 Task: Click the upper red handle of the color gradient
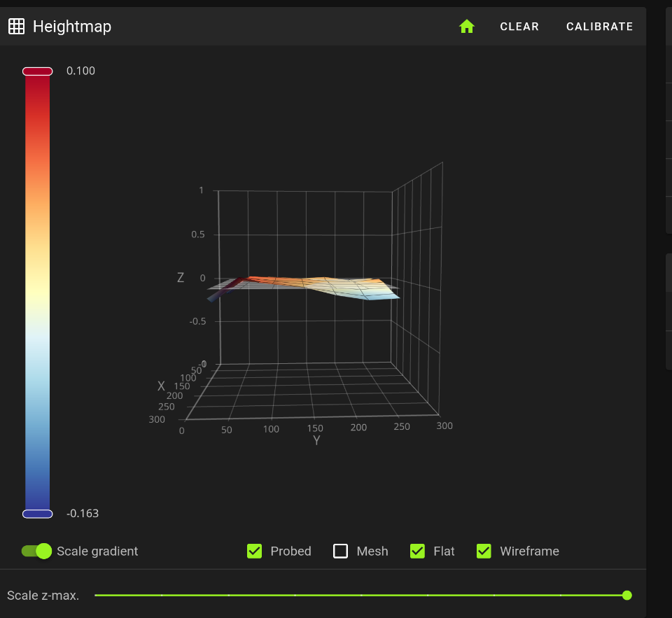tap(38, 71)
